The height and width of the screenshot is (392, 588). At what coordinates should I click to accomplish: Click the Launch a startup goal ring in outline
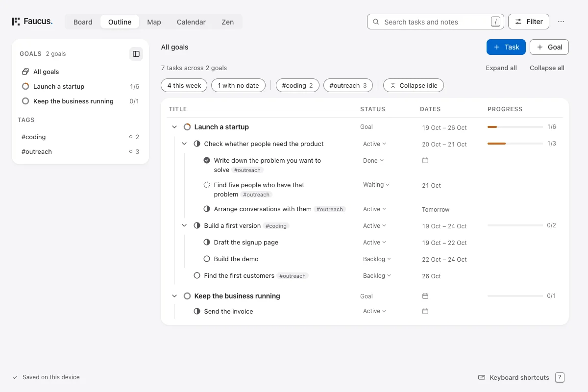pyautogui.click(x=187, y=127)
